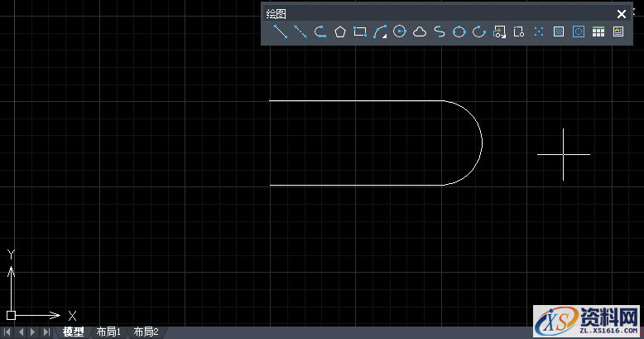Click the Table tool icon
The image size is (644, 339).
(x=598, y=32)
